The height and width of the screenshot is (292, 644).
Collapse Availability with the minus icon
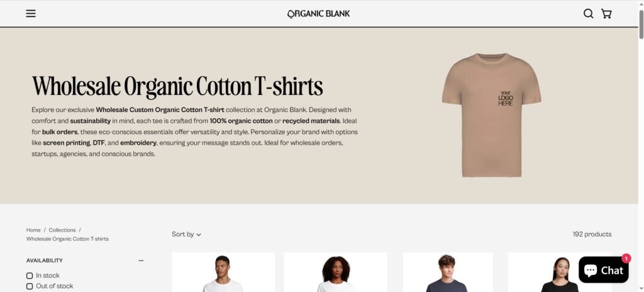pyautogui.click(x=141, y=261)
